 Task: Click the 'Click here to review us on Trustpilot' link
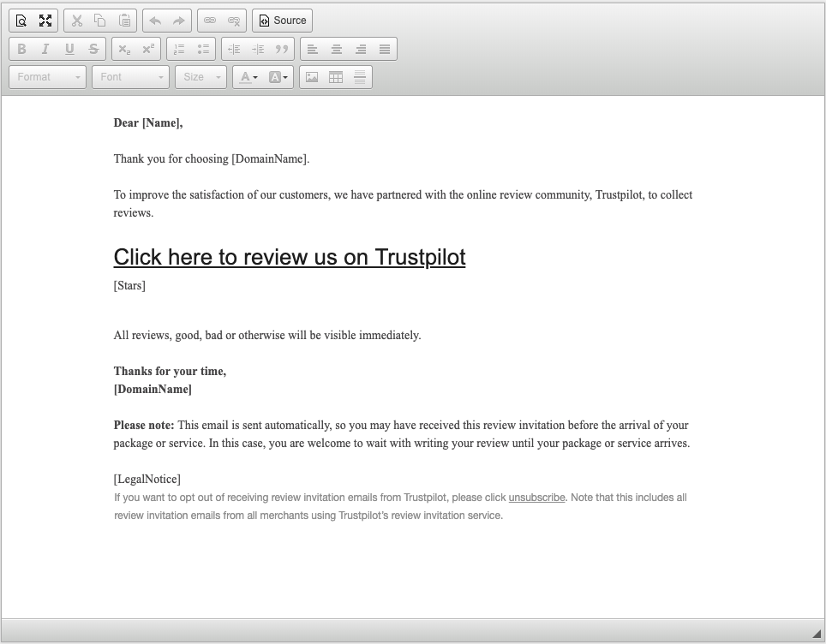290,257
